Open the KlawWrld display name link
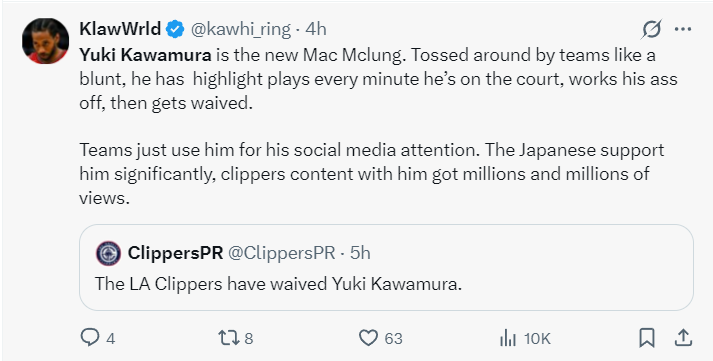 click(x=120, y=30)
